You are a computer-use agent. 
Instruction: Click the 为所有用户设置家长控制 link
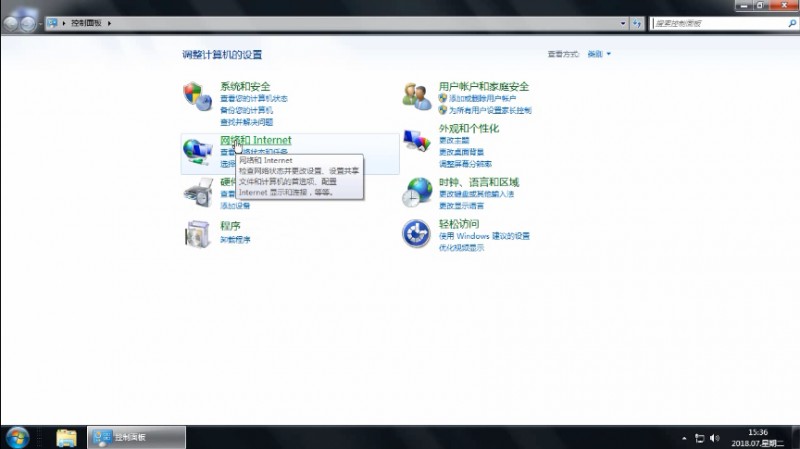point(490,110)
